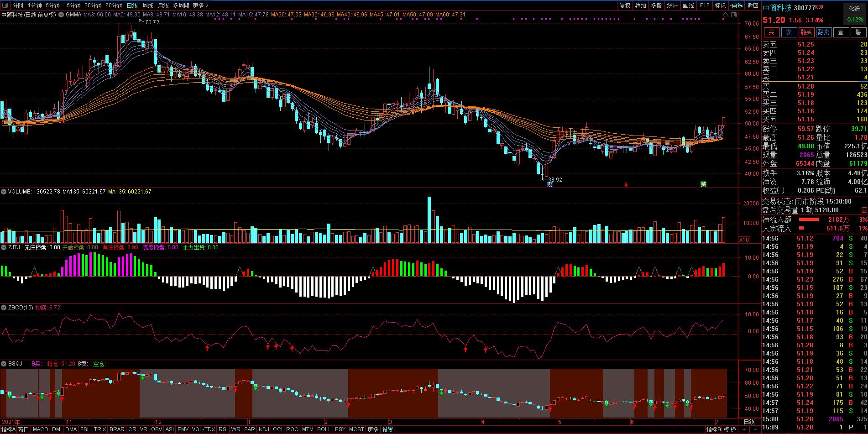The image size is (868, 434).
Task: Toggle 叠加 overlay mode
Action: (641, 5)
